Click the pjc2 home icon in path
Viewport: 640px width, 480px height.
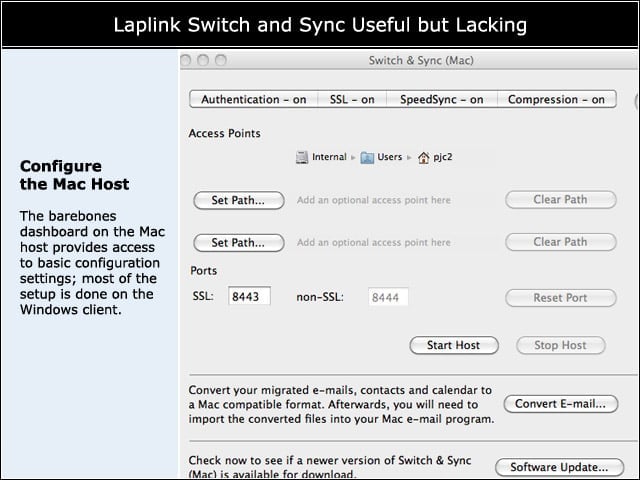[424, 158]
